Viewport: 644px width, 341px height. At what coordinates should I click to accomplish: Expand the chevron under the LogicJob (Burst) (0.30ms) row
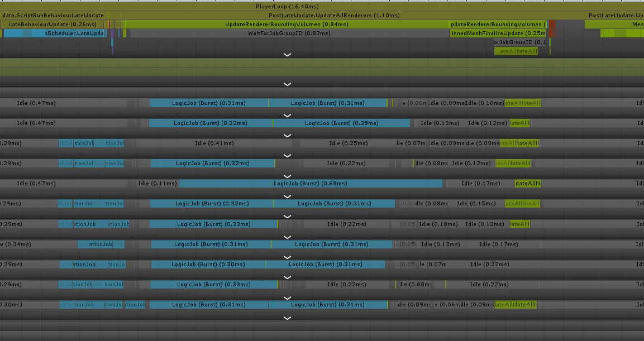288,277
